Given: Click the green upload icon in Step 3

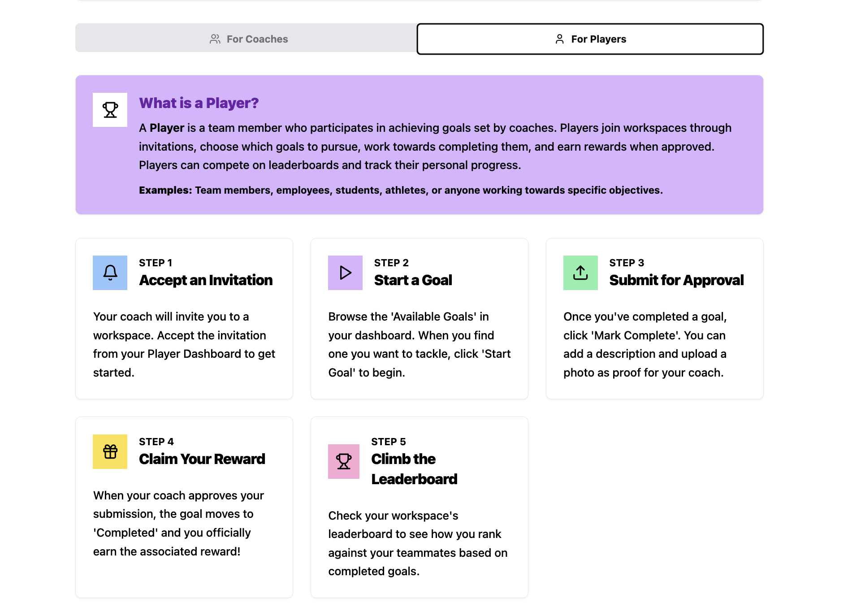Looking at the screenshot, I should click(x=580, y=273).
